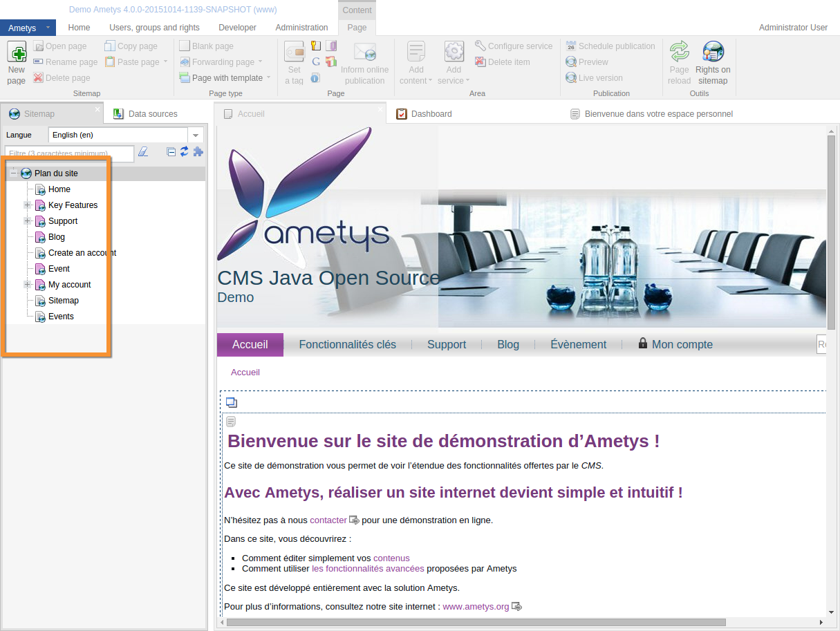Image resolution: width=840 pixels, height=631 pixels.
Task: Click the New page button
Action: pos(17,63)
